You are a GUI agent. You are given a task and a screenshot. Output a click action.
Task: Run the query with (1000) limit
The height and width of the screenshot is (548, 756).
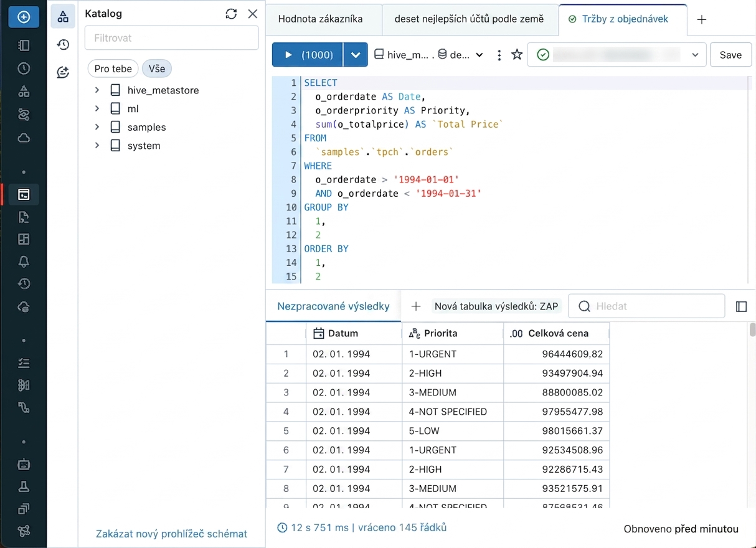click(x=308, y=55)
